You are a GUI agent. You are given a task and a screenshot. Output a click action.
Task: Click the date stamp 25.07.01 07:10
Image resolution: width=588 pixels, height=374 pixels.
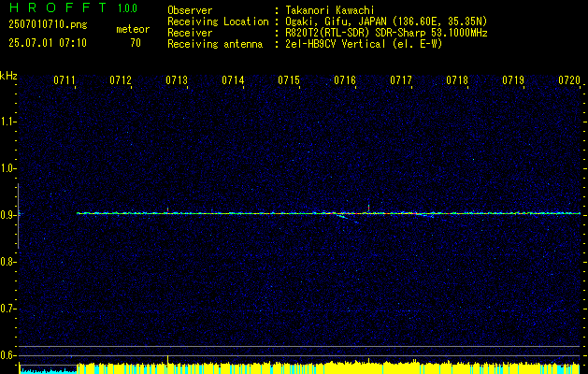[x=48, y=43]
